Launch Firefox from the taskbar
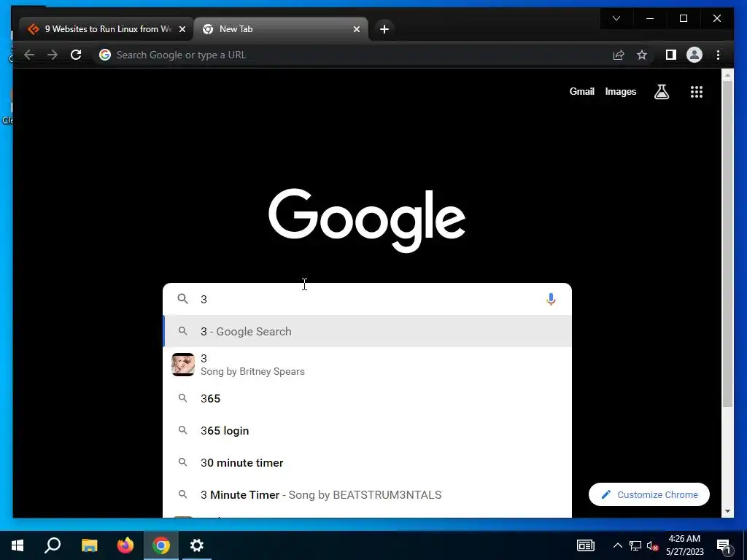This screenshot has width=747, height=560. [125, 545]
